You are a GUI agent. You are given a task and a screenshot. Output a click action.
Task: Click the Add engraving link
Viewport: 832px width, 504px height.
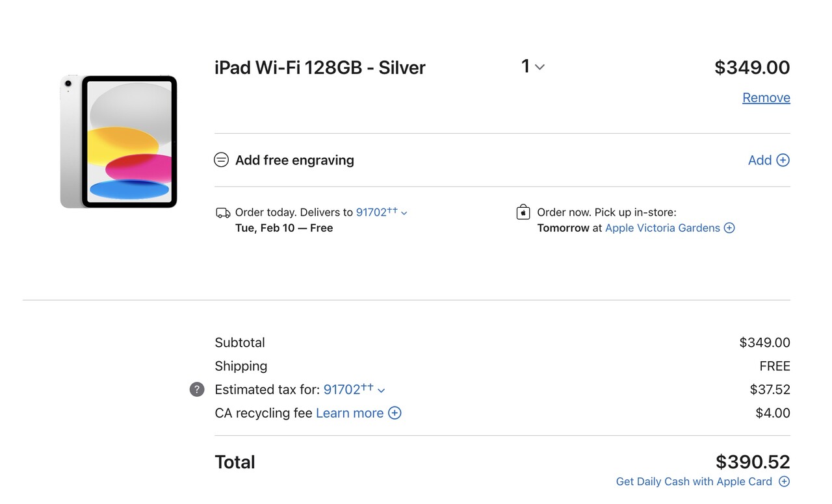coord(759,160)
